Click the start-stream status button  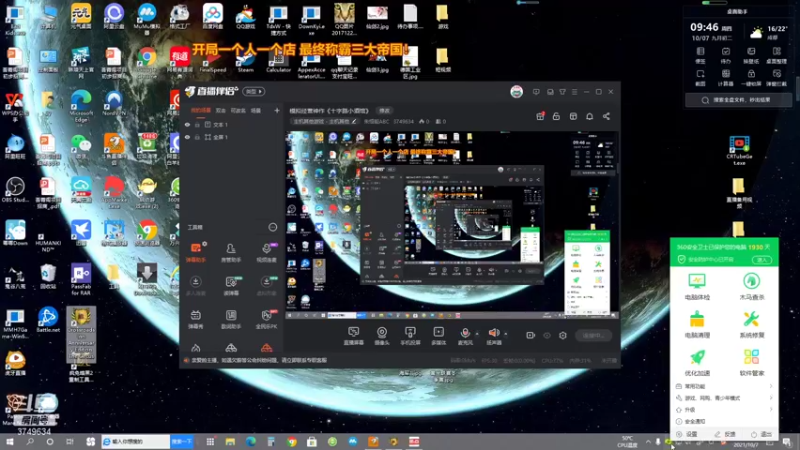(593, 335)
